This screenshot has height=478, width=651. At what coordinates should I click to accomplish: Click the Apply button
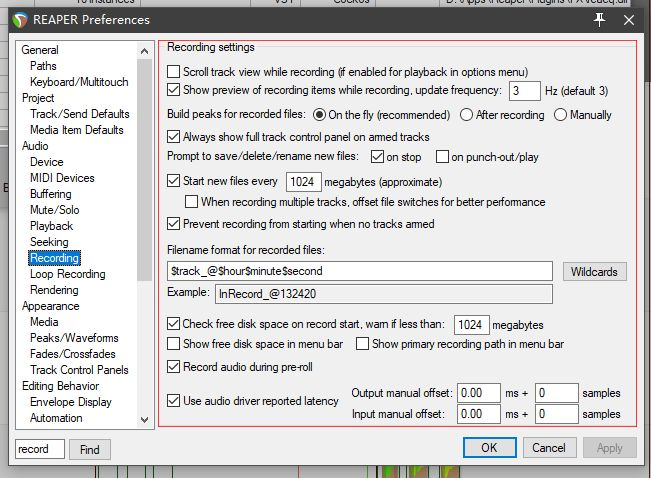[609, 448]
